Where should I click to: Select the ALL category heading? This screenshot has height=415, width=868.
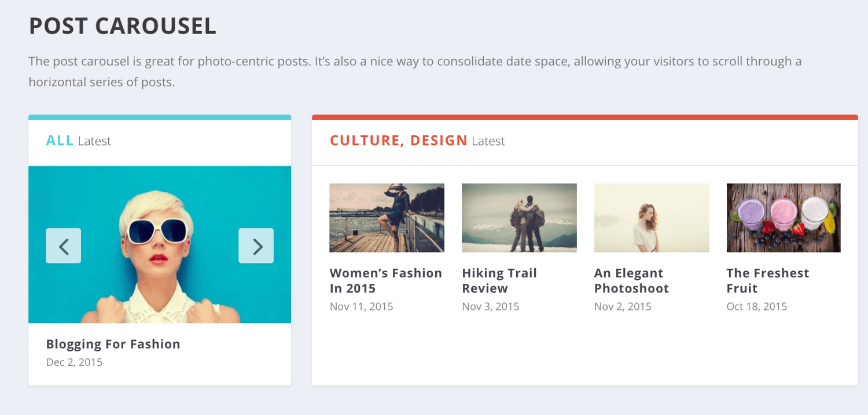click(60, 140)
